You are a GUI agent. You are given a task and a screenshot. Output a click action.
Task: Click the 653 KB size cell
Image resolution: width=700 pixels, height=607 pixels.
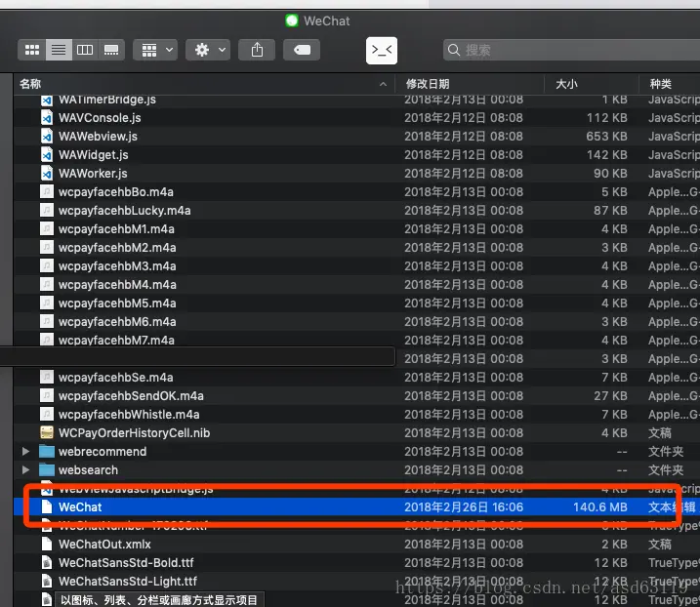point(606,136)
